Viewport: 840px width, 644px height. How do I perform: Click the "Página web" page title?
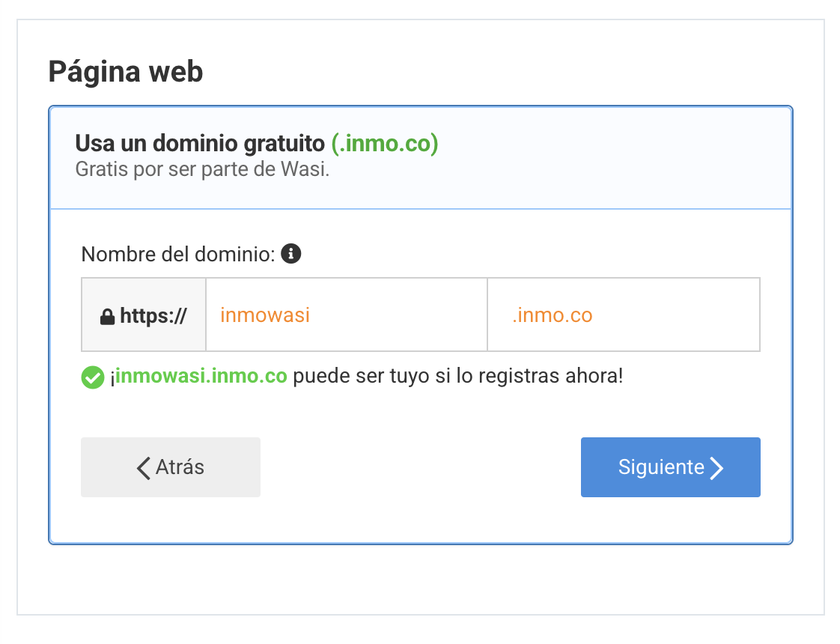126,72
